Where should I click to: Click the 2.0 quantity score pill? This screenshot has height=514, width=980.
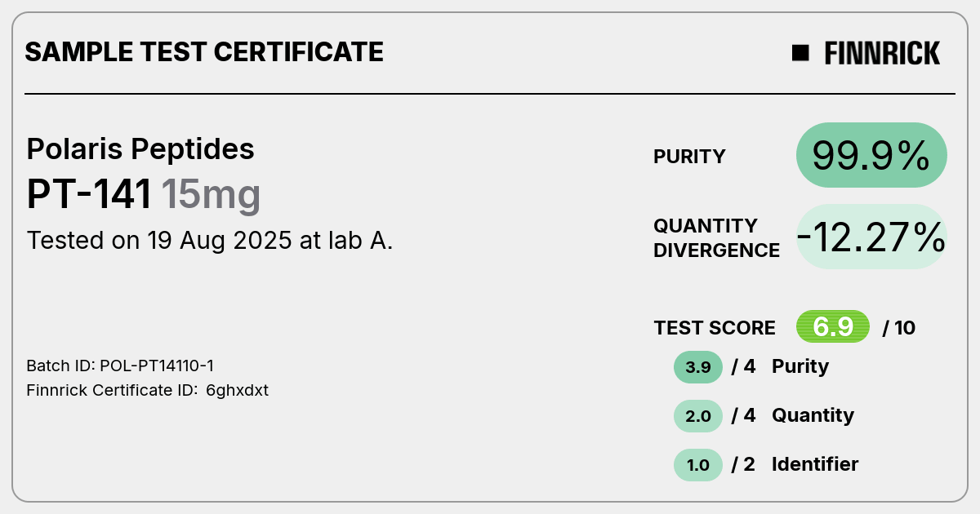(x=698, y=416)
